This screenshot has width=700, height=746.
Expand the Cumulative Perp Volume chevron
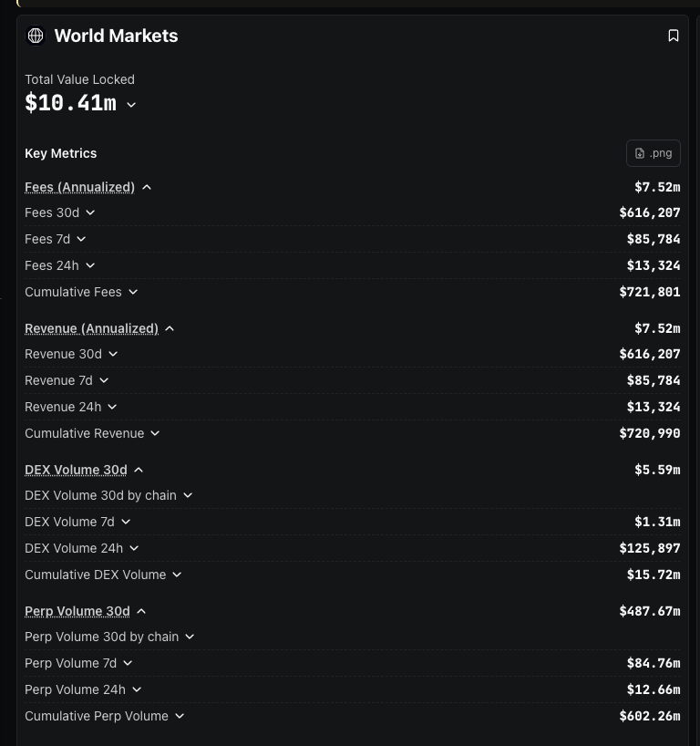(180, 716)
